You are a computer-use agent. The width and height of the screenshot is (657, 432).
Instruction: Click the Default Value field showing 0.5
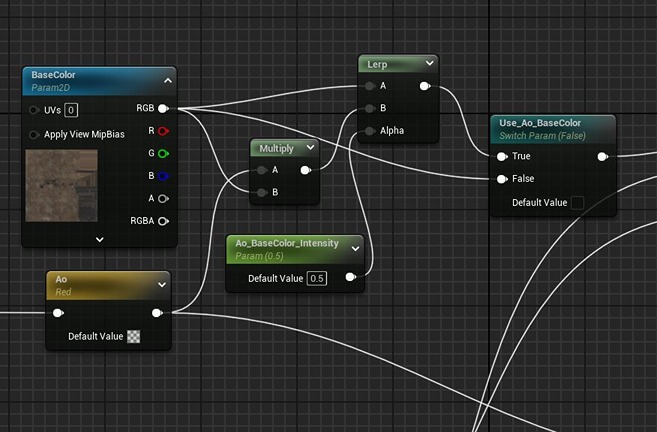317,279
